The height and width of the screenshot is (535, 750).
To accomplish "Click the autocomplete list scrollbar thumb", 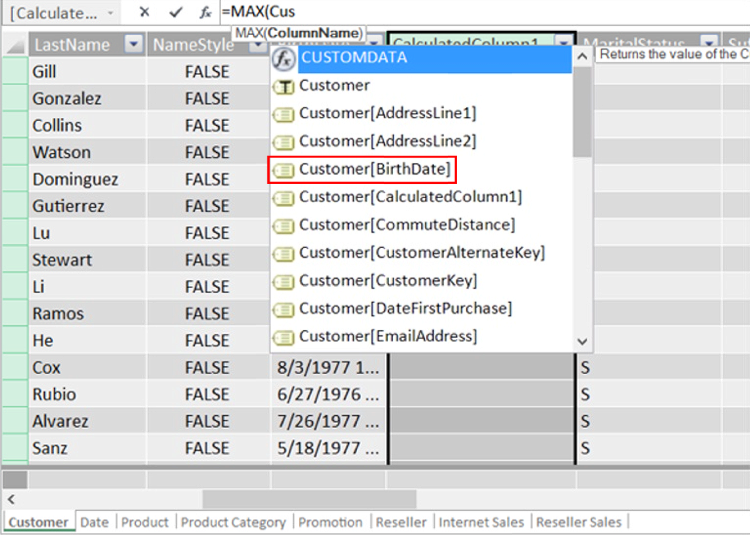I will point(582,112).
